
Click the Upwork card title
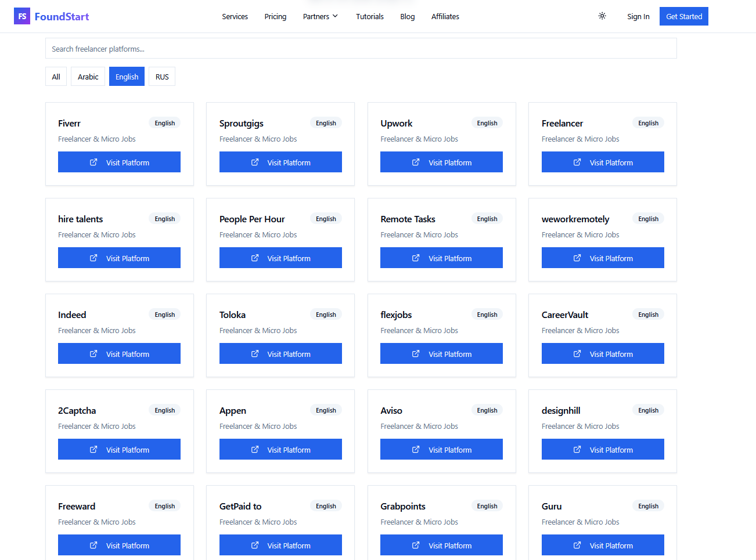point(397,123)
